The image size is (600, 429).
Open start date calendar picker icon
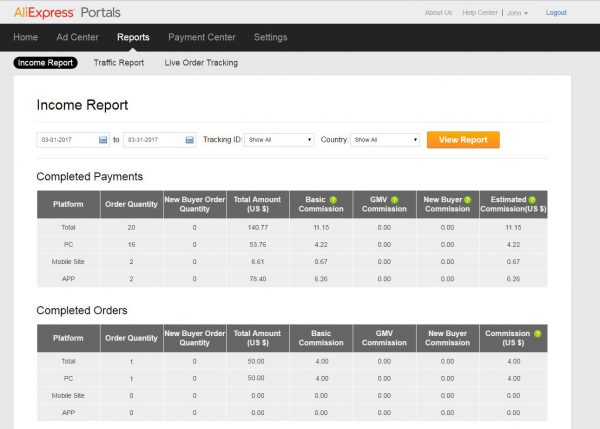click(103, 140)
